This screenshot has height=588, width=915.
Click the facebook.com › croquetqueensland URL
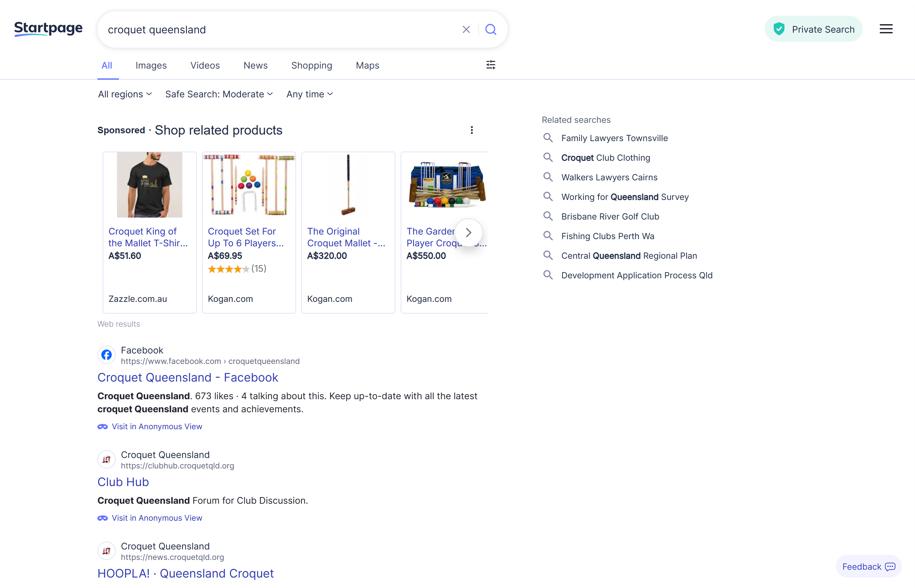(x=210, y=361)
